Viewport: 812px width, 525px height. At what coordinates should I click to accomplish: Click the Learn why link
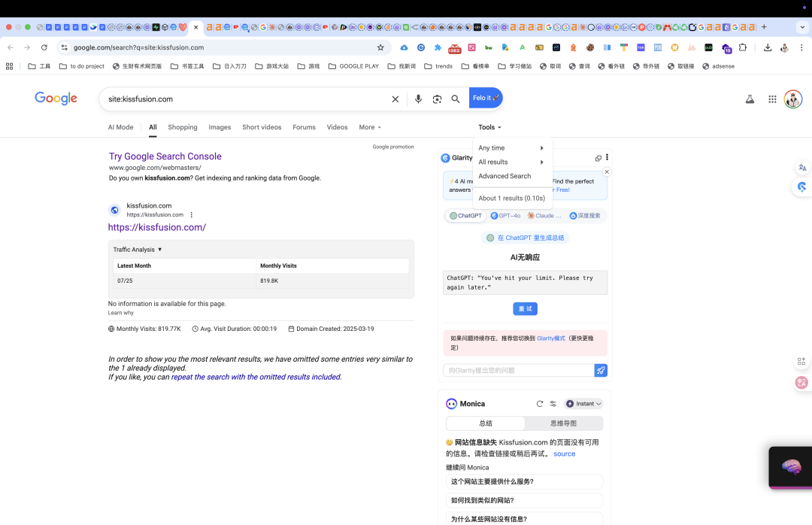[120, 312]
